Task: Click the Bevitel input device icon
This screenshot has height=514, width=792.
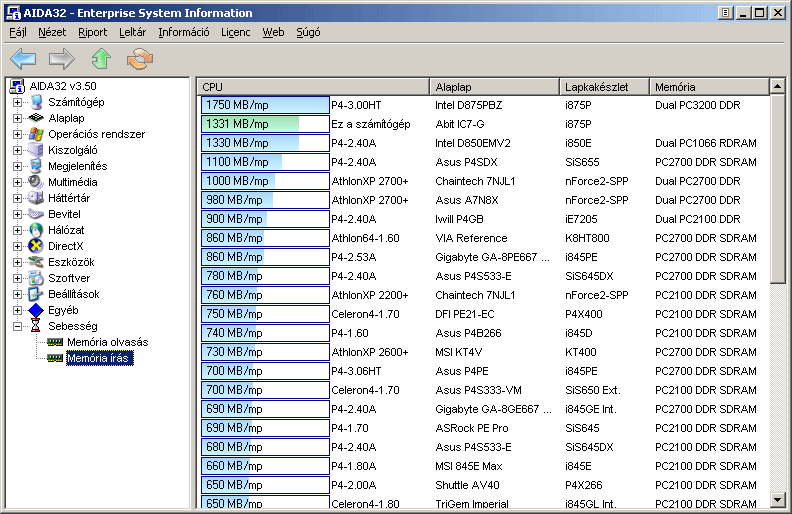Action: [36, 214]
